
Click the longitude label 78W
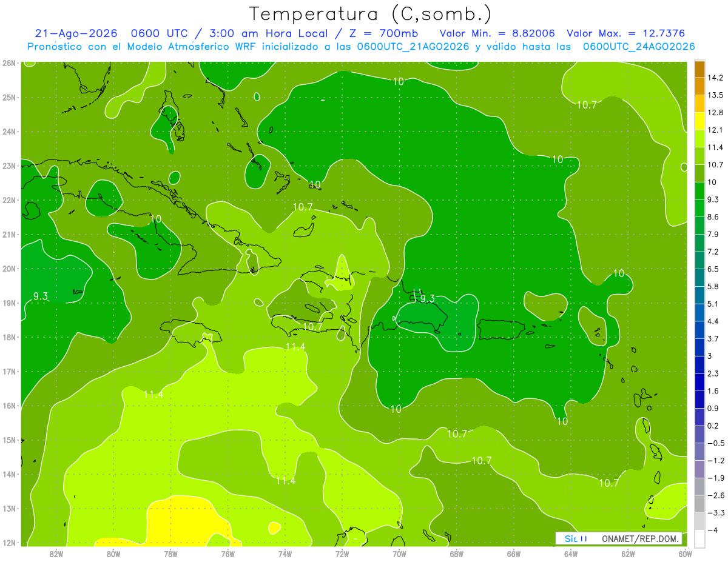pos(170,554)
